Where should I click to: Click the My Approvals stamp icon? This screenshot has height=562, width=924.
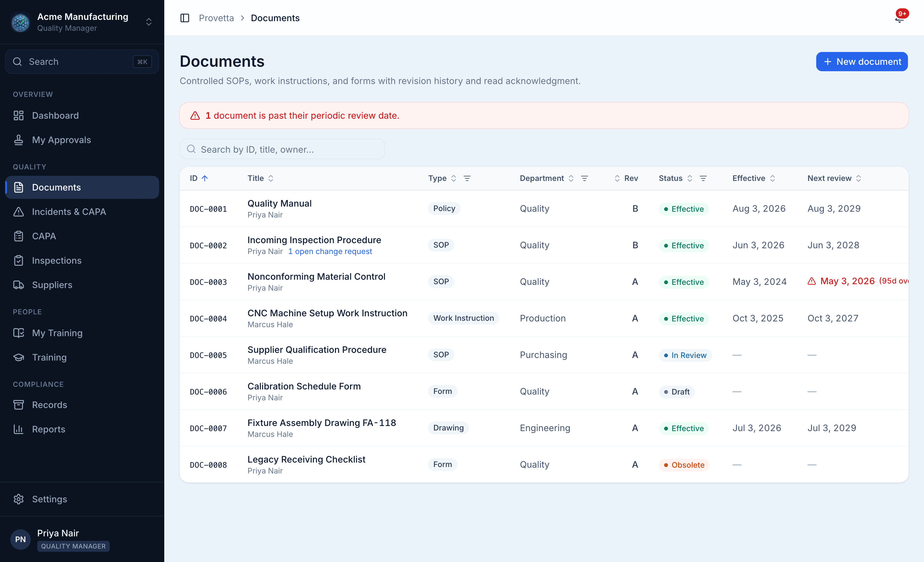(x=18, y=140)
